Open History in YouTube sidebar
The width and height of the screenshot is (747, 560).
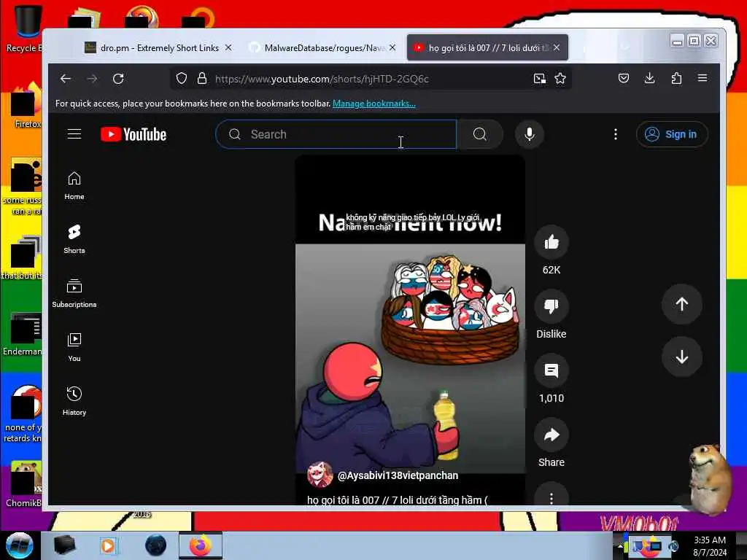(x=74, y=402)
